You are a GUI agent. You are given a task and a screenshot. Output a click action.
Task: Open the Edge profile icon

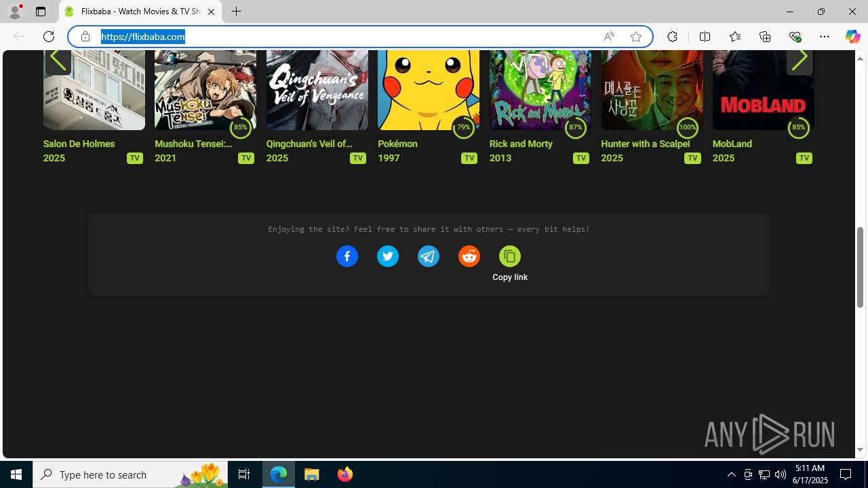[x=15, y=12]
